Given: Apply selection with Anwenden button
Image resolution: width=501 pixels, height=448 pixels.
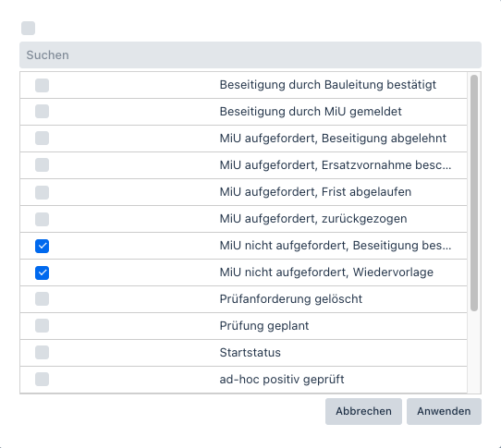Looking at the screenshot, I should click(444, 411).
